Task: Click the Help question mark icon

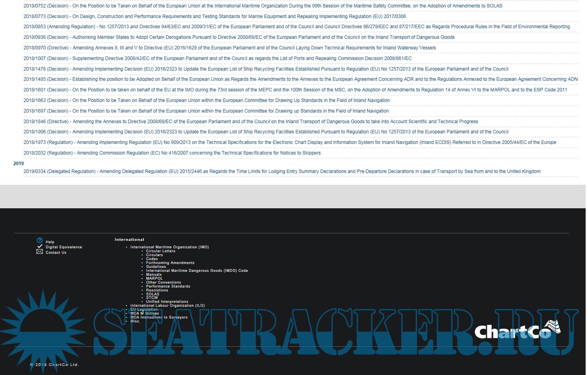Action: [x=40, y=240]
